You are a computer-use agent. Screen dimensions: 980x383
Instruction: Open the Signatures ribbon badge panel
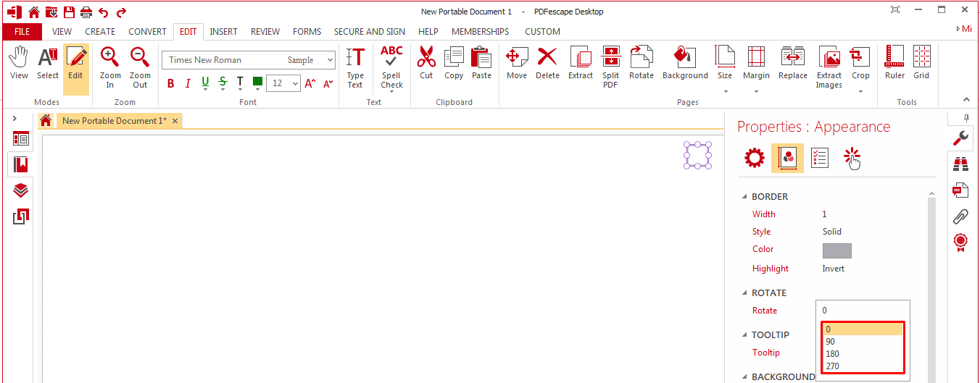coord(960,242)
